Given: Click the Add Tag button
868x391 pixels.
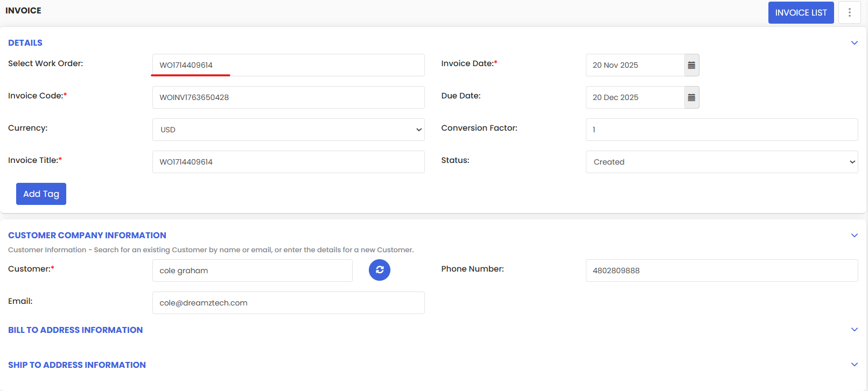Looking at the screenshot, I should click(41, 194).
